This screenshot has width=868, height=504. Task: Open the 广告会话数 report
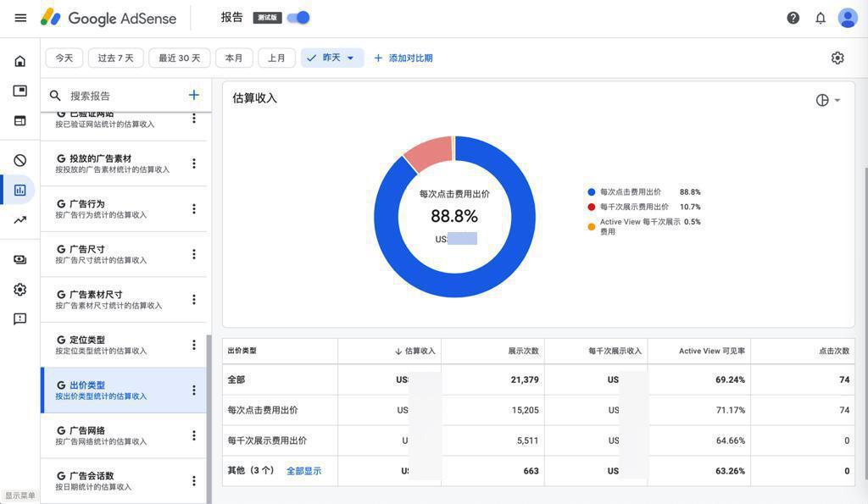(123, 481)
